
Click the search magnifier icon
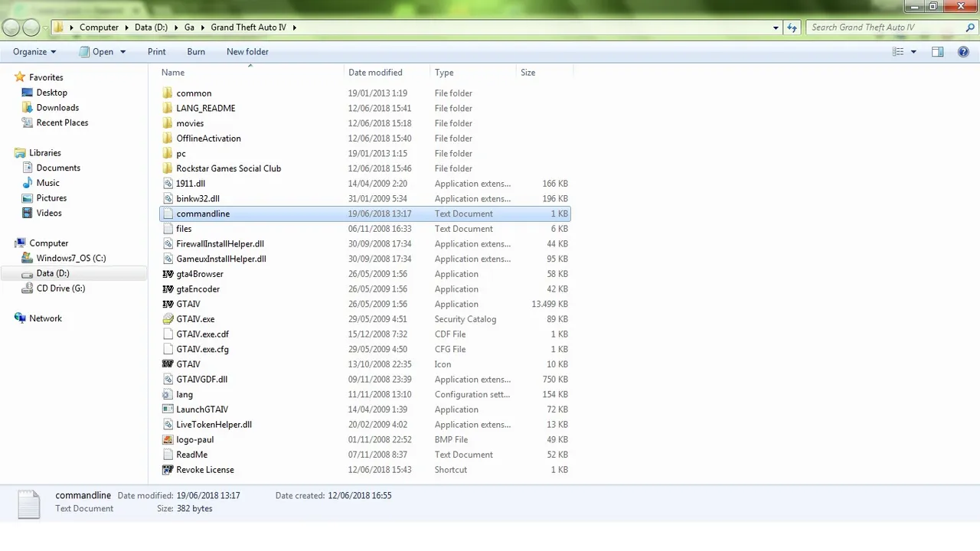point(971,28)
